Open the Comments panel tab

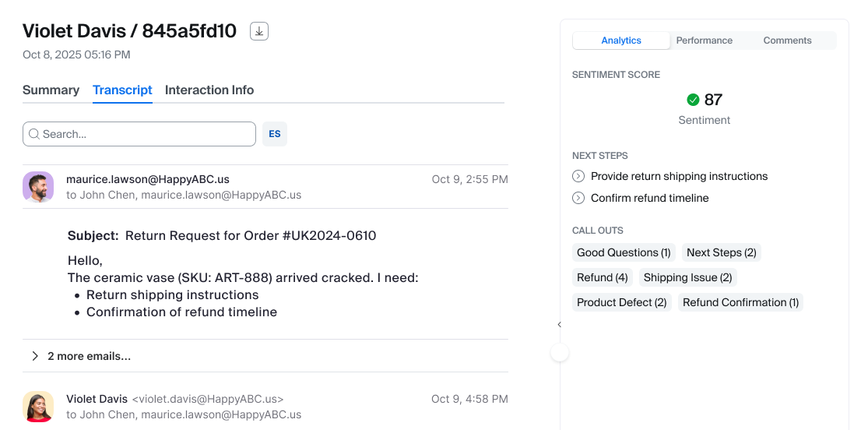pyautogui.click(x=787, y=41)
